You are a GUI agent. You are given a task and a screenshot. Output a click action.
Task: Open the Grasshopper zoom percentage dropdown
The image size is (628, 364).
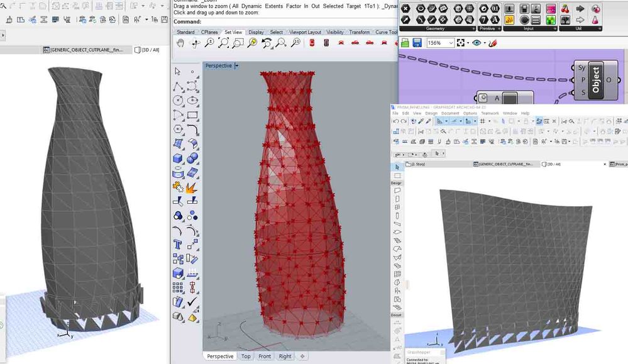(451, 43)
